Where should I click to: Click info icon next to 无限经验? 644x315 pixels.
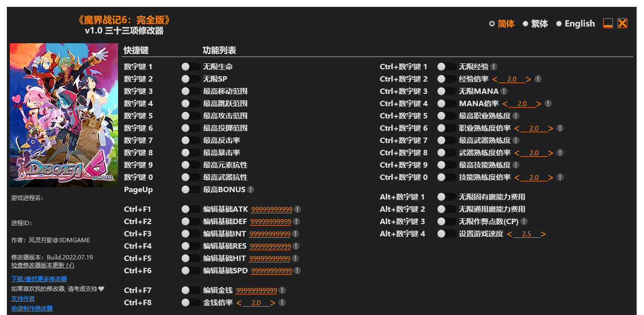[494, 67]
